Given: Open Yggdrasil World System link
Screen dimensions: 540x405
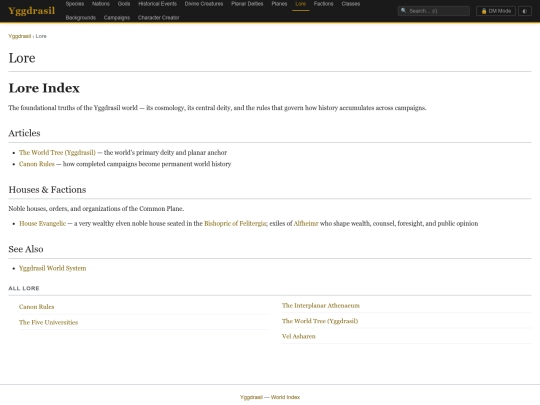Looking at the screenshot, I should (53, 268).
